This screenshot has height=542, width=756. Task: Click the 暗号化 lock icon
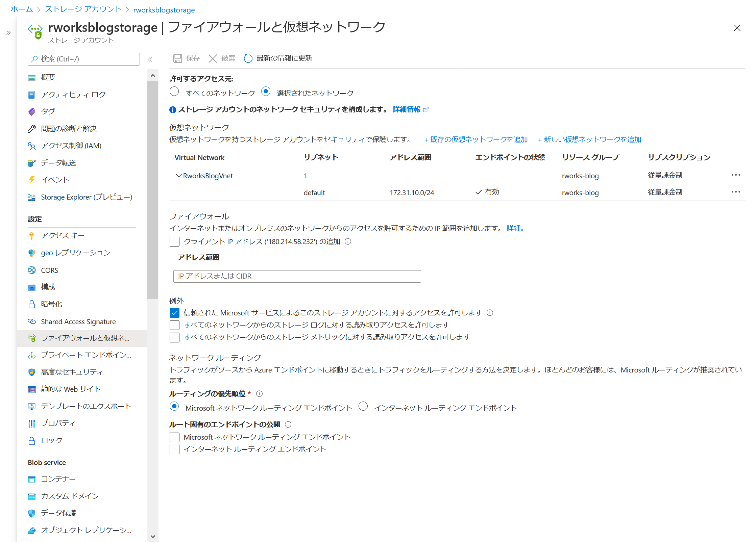[x=32, y=304]
